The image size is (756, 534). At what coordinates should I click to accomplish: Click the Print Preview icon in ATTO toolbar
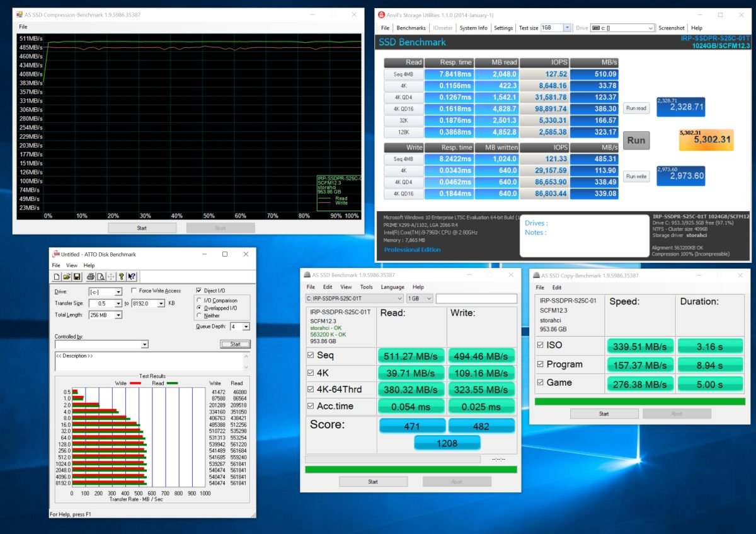point(100,276)
